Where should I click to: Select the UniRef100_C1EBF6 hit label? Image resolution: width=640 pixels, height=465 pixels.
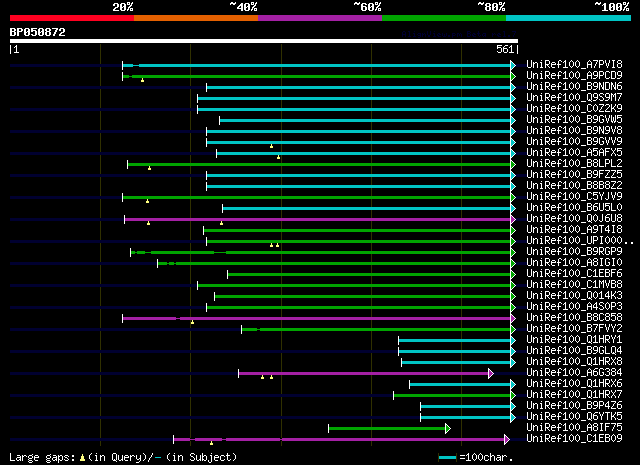point(574,274)
